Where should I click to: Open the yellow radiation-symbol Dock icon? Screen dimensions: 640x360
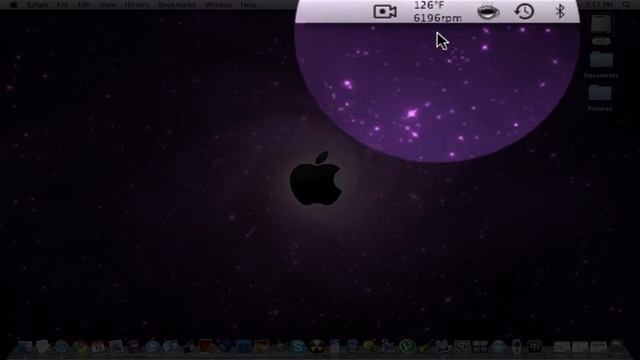316,347
